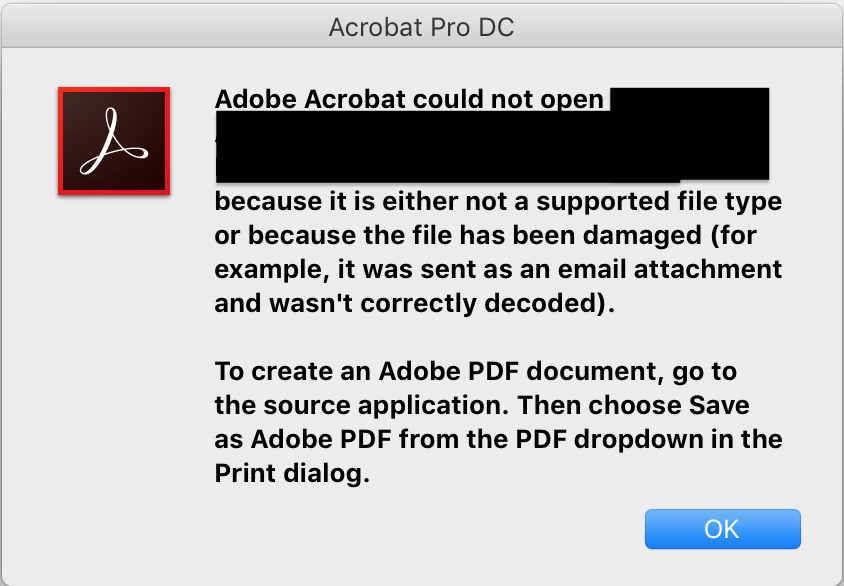Screen dimensions: 844x586
Task: Click the 'as Adobe PDF from the PDF dropdown' line
Action: coord(498,439)
